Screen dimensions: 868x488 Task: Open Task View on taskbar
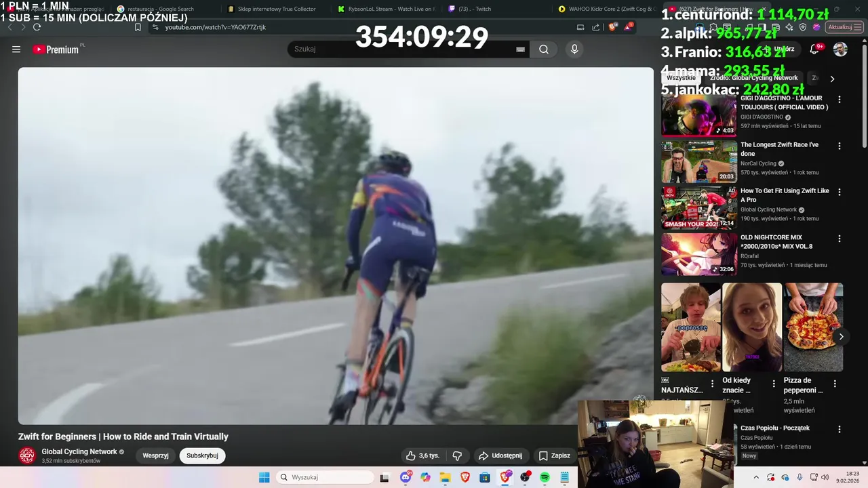pyautogui.click(x=384, y=477)
